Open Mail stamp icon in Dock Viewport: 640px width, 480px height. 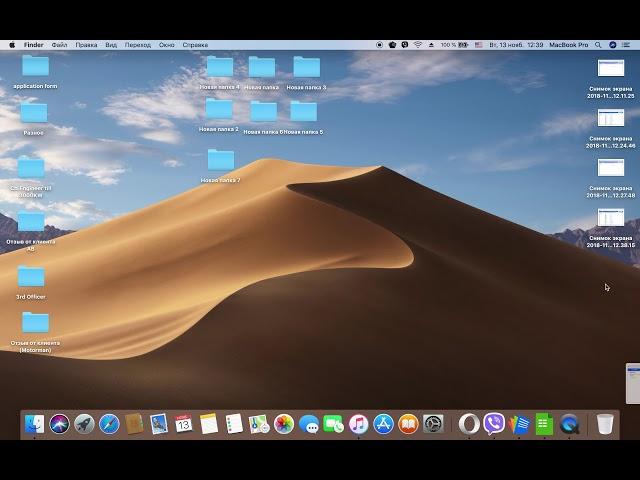click(x=159, y=424)
